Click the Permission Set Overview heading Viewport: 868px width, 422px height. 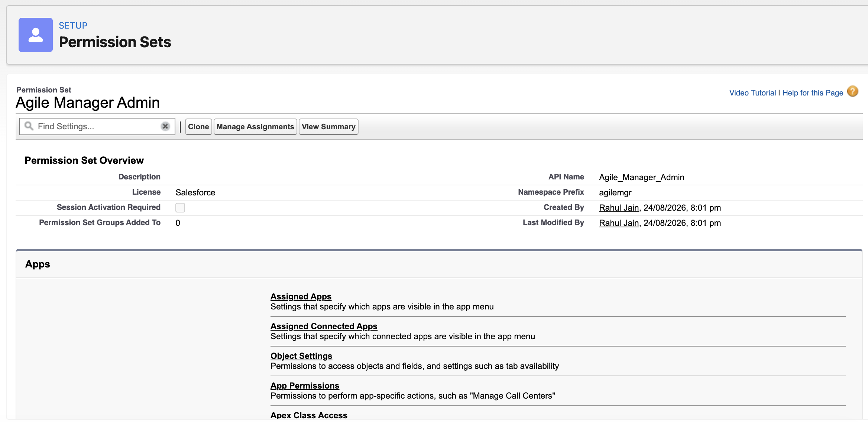[84, 160]
